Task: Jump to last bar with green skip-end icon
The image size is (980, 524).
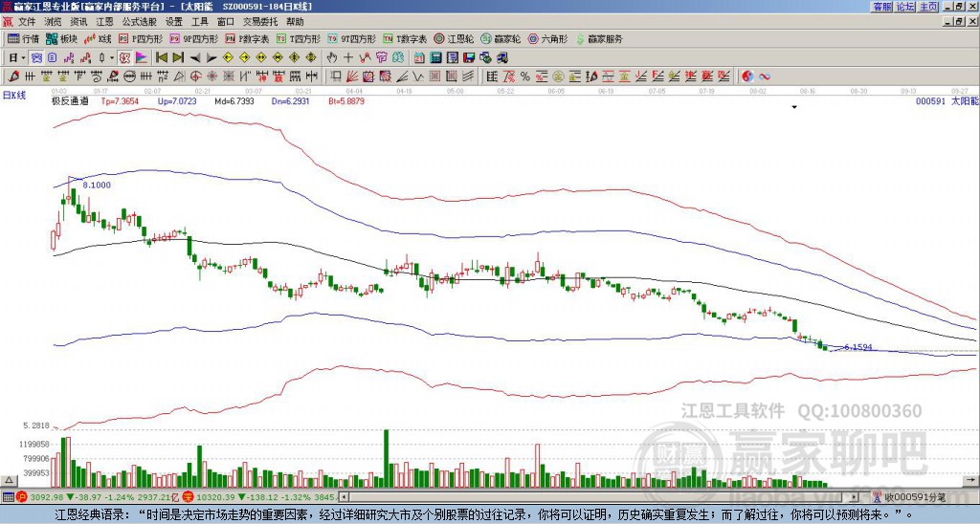Action: (178, 58)
